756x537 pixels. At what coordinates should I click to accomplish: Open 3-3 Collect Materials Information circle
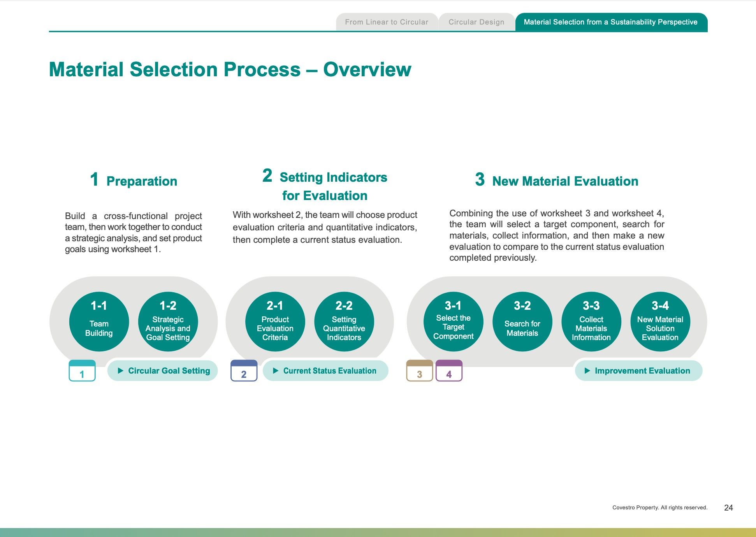point(591,321)
